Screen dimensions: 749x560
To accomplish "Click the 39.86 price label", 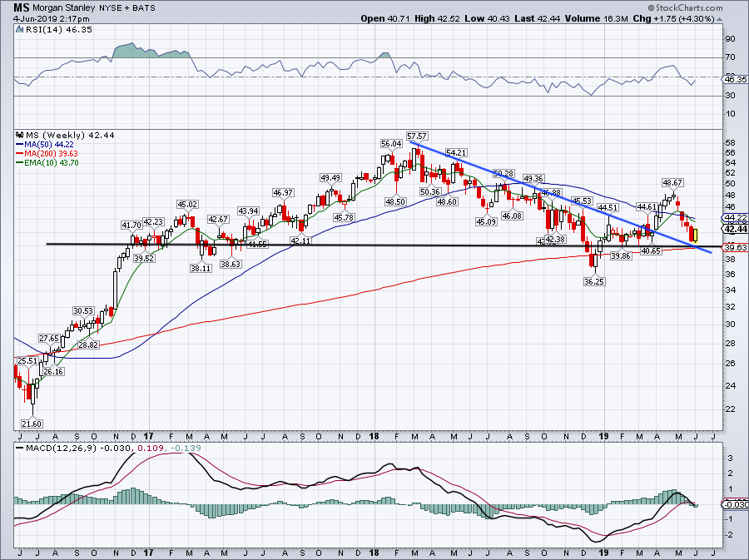I will [x=621, y=256].
